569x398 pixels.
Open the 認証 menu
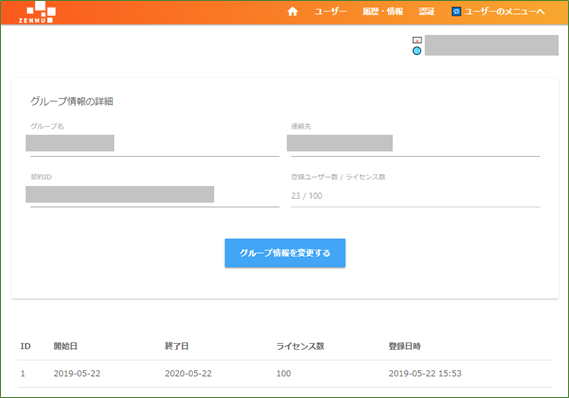pyautogui.click(x=427, y=12)
